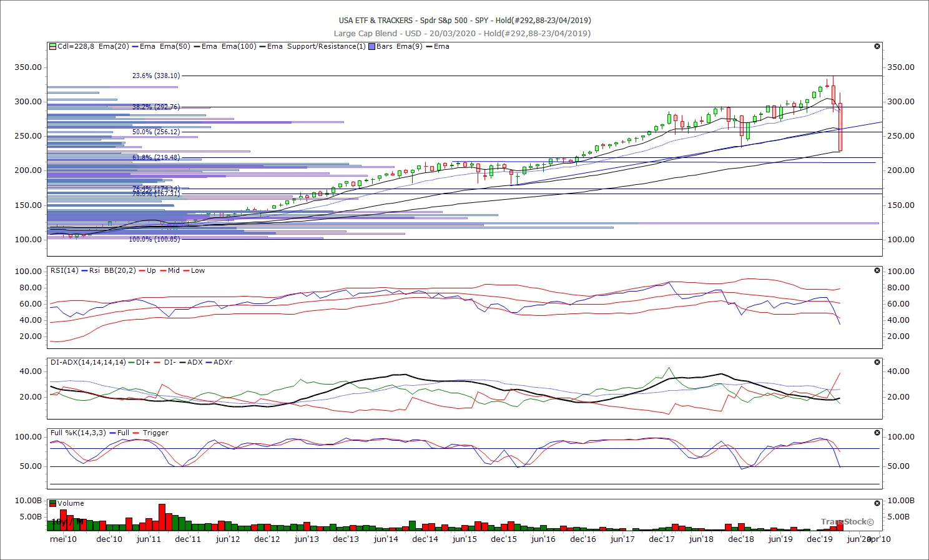
Task: Click the dec'17 date axis label
Action: point(662,539)
